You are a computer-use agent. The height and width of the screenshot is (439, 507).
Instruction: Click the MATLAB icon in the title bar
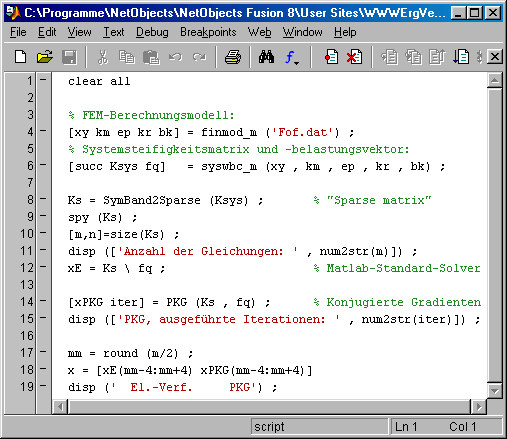coord(13,13)
